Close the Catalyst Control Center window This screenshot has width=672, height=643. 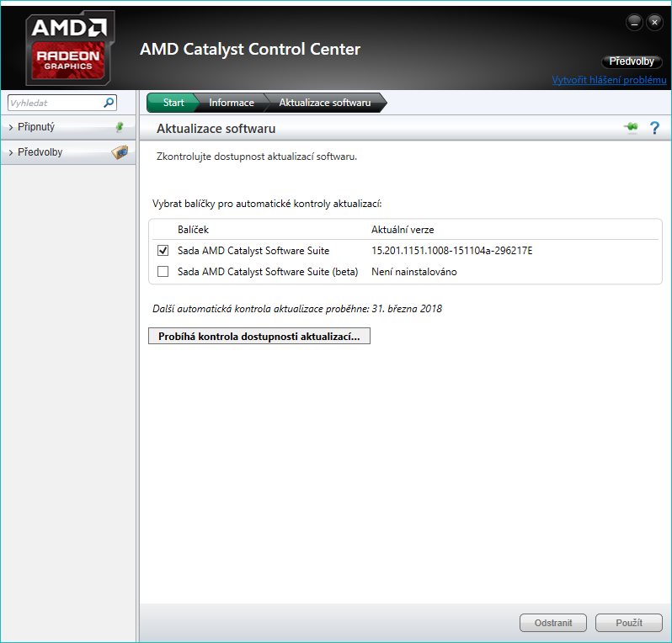pyautogui.click(x=654, y=22)
